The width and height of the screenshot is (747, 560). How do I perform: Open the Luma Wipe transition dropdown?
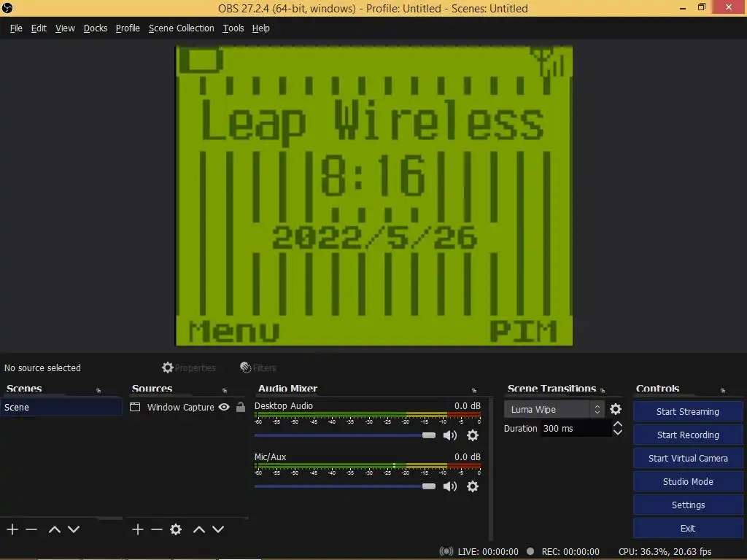click(x=554, y=410)
